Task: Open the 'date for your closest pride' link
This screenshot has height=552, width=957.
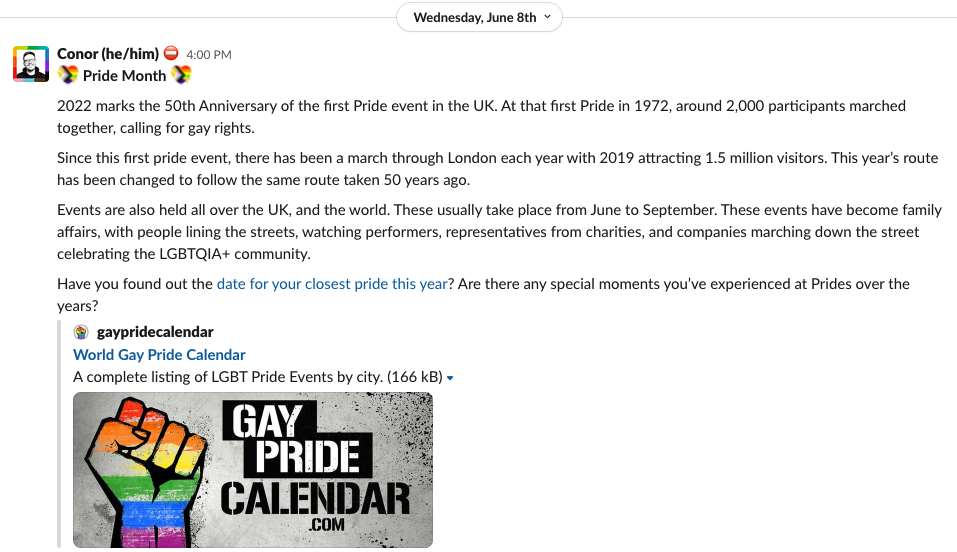Action: pos(332,284)
